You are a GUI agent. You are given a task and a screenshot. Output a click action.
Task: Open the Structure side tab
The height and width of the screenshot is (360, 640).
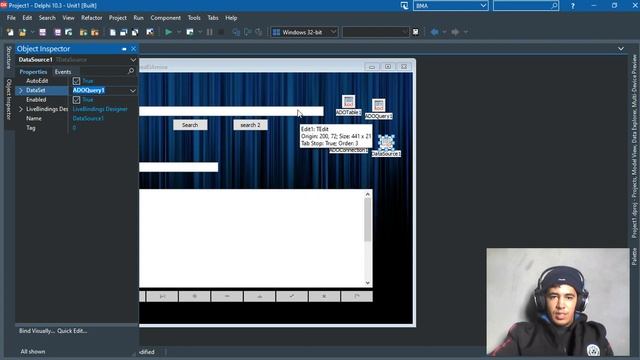click(9, 58)
